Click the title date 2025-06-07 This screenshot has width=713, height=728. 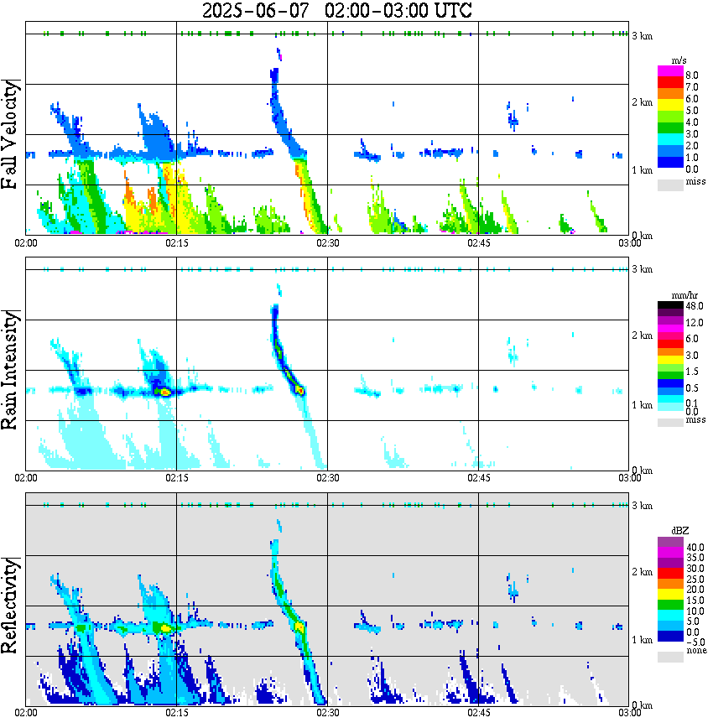pos(256,10)
